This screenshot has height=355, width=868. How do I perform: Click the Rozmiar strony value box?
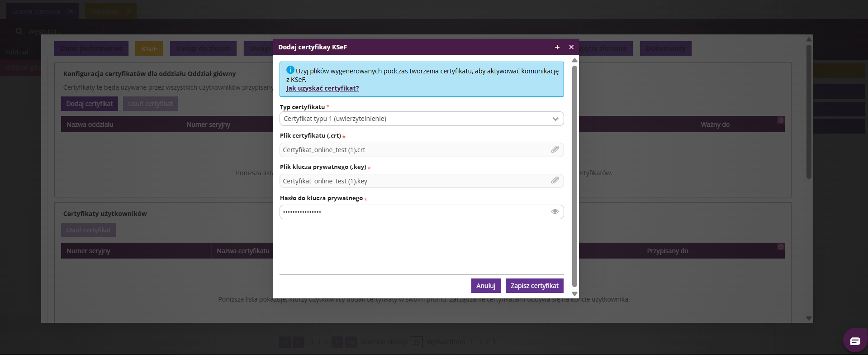(416, 342)
